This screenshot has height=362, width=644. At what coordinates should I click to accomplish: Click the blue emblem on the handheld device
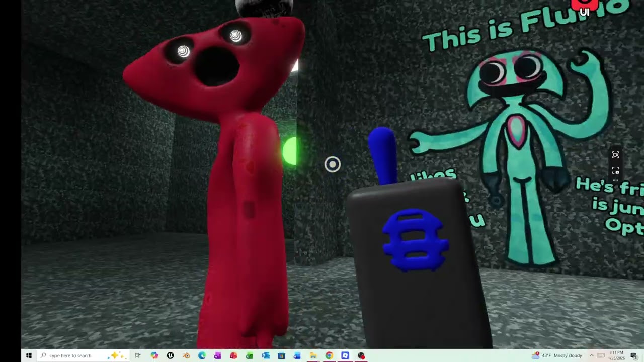click(415, 240)
